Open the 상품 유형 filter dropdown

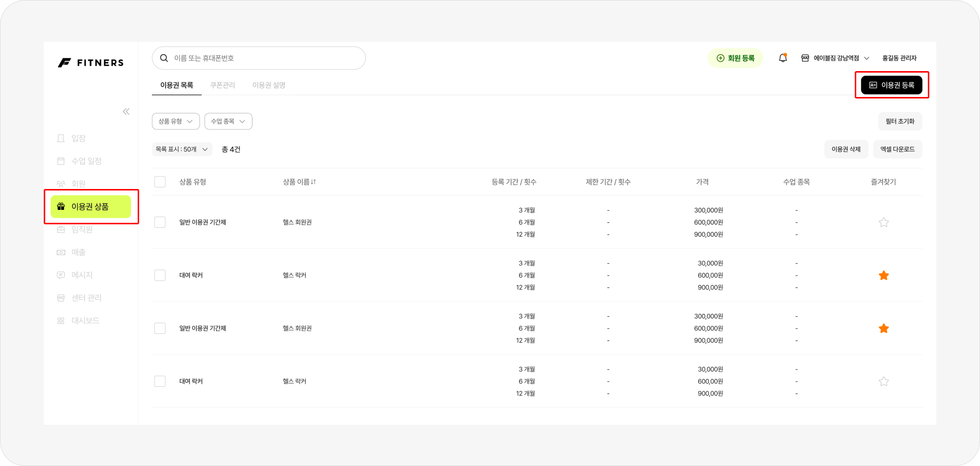(x=176, y=121)
